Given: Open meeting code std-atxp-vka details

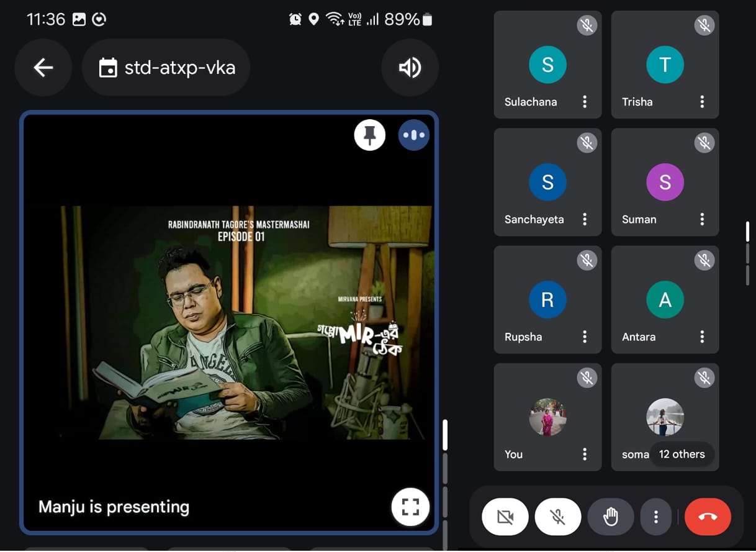Looking at the screenshot, I should tap(166, 68).
